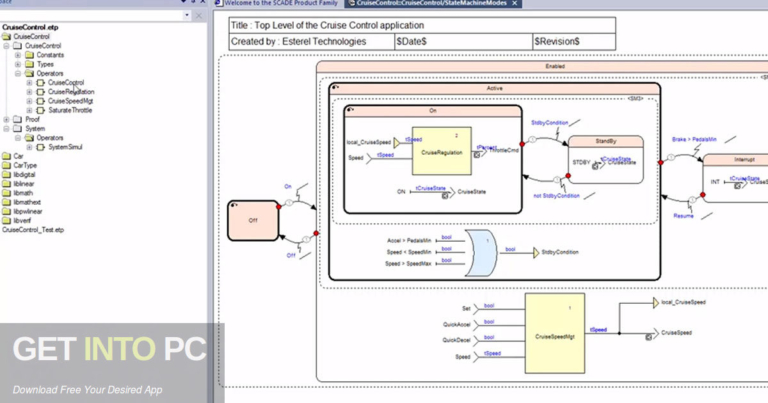The width and height of the screenshot is (768, 403).
Task: Click the libdigital folder icon
Action: [x=6, y=175]
